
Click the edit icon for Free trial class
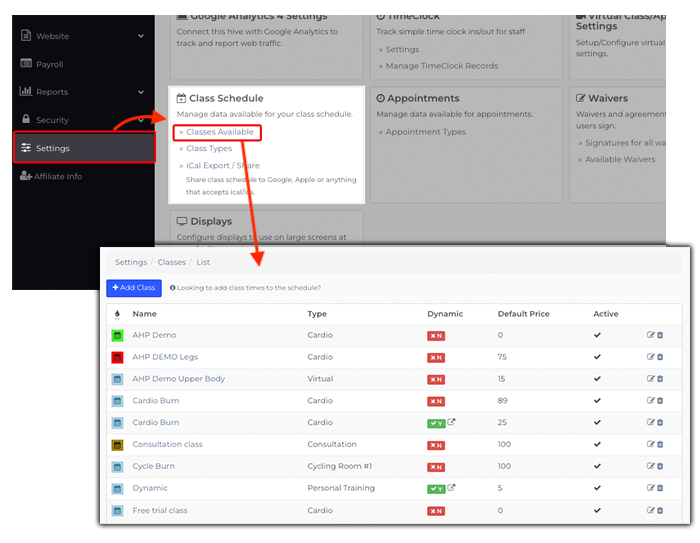tap(651, 510)
